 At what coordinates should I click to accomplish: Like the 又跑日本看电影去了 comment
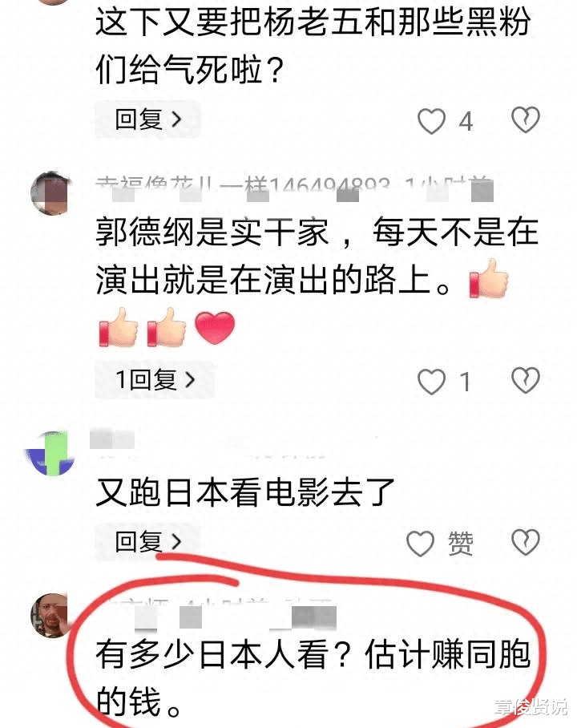pyautogui.click(x=420, y=544)
